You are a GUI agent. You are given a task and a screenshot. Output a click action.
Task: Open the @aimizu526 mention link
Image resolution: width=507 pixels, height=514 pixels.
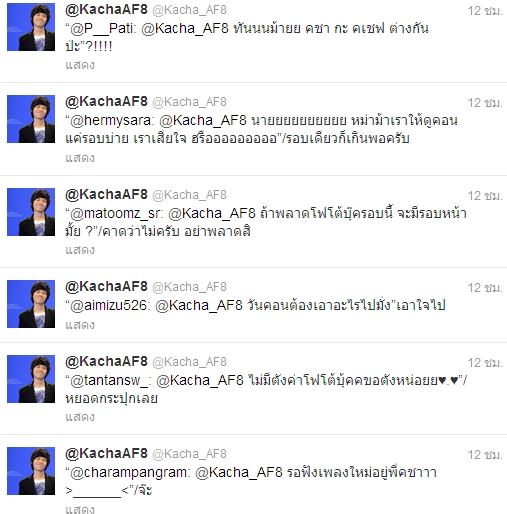click(108, 305)
